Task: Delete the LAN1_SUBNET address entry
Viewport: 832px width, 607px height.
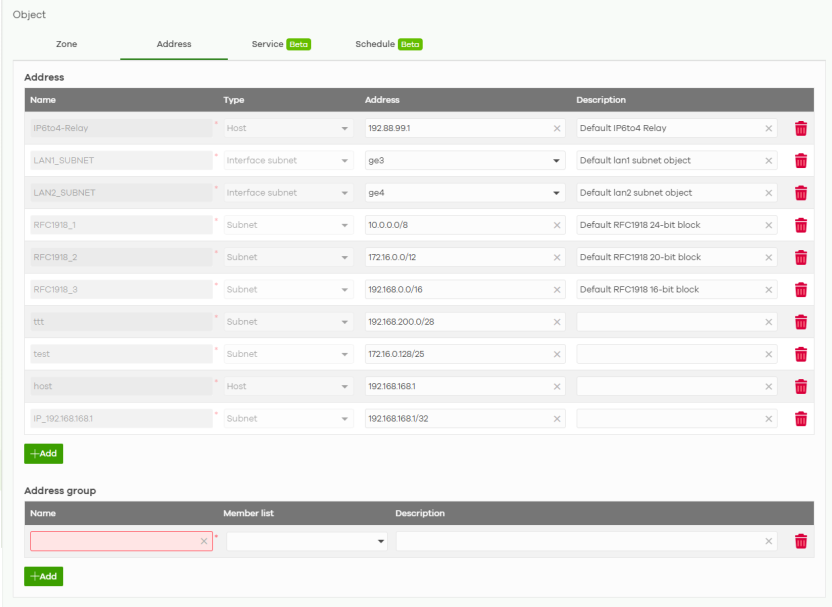Action: [x=800, y=161]
